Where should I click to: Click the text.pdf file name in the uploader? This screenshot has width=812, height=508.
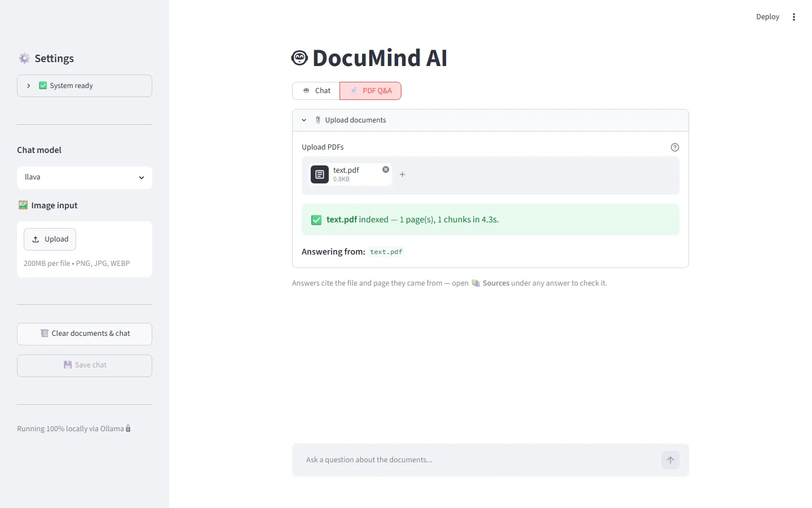346,170
